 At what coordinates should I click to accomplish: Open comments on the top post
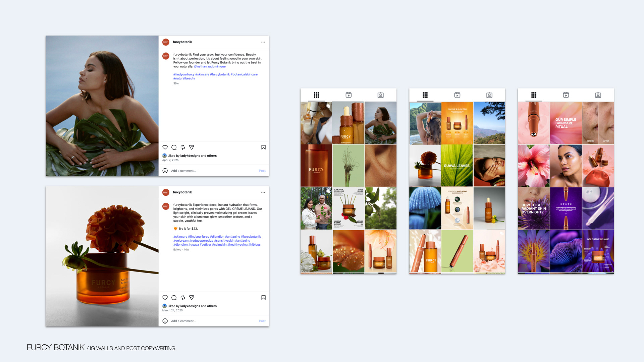(174, 147)
